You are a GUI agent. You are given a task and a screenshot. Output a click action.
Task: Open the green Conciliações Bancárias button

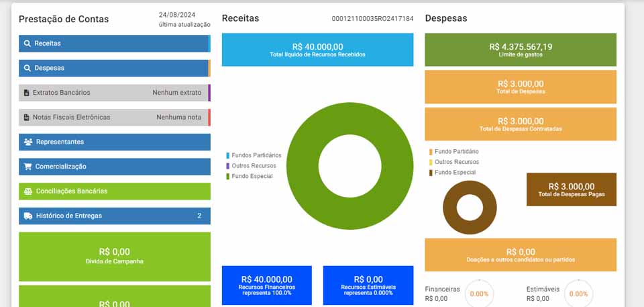tap(114, 191)
